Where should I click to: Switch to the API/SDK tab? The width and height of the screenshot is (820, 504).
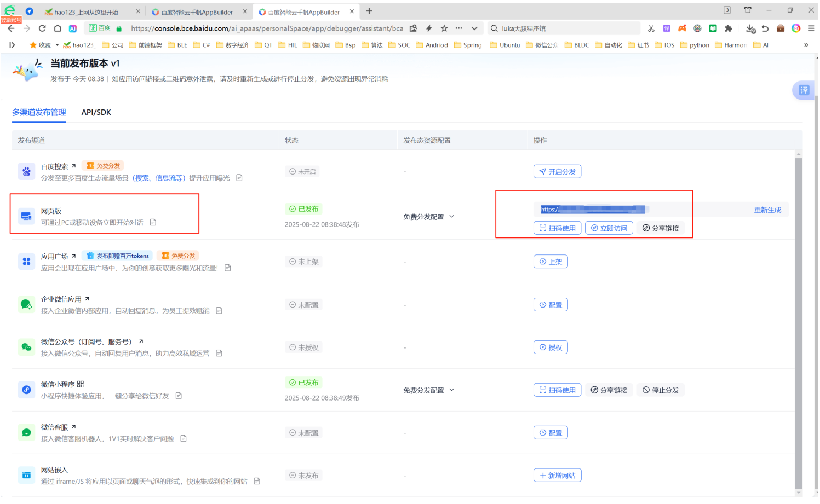tap(96, 112)
